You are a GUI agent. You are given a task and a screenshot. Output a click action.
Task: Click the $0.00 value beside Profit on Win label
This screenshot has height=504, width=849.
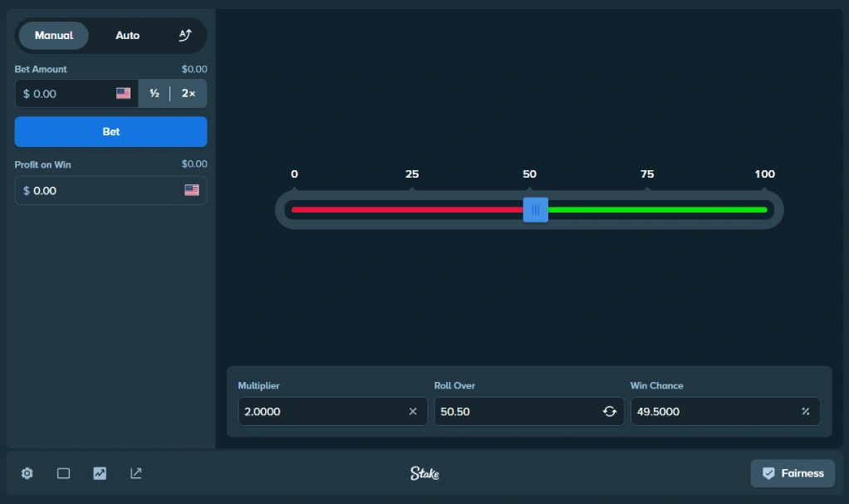[x=194, y=164]
